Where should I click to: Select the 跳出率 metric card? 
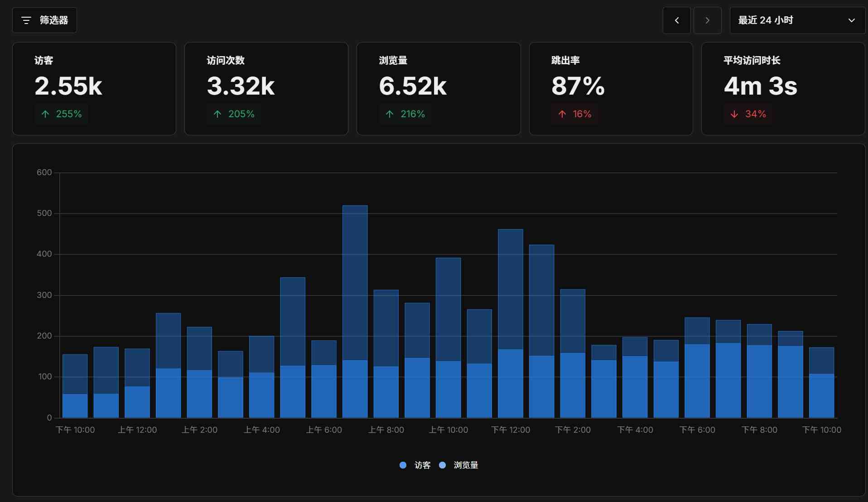coord(610,88)
